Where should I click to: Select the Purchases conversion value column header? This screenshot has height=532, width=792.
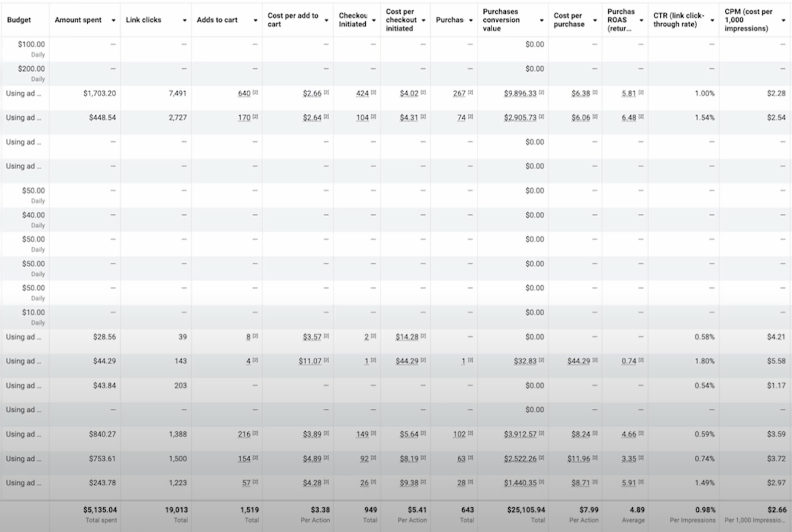(x=501, y=20)
